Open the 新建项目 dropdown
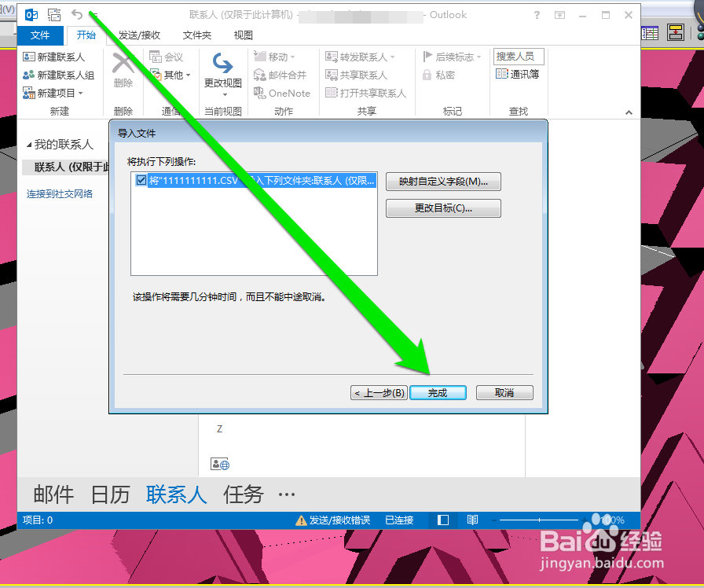This screenshot has height=588, width=704. click(x=53, y=93)
